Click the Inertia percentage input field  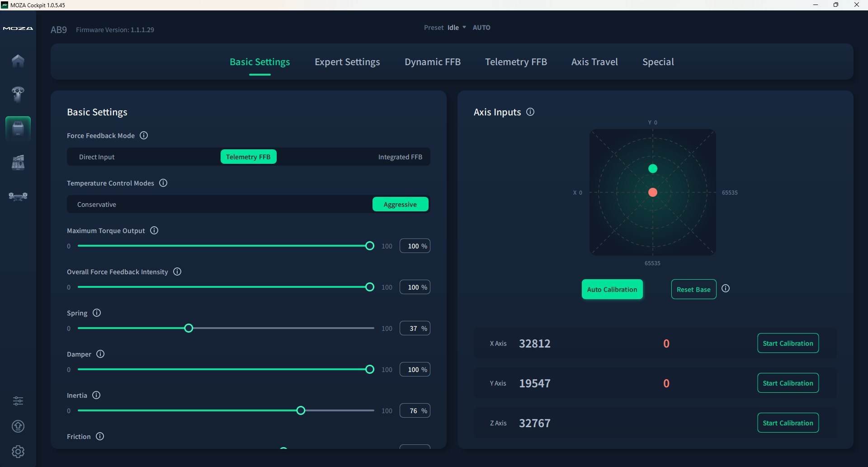413,411
